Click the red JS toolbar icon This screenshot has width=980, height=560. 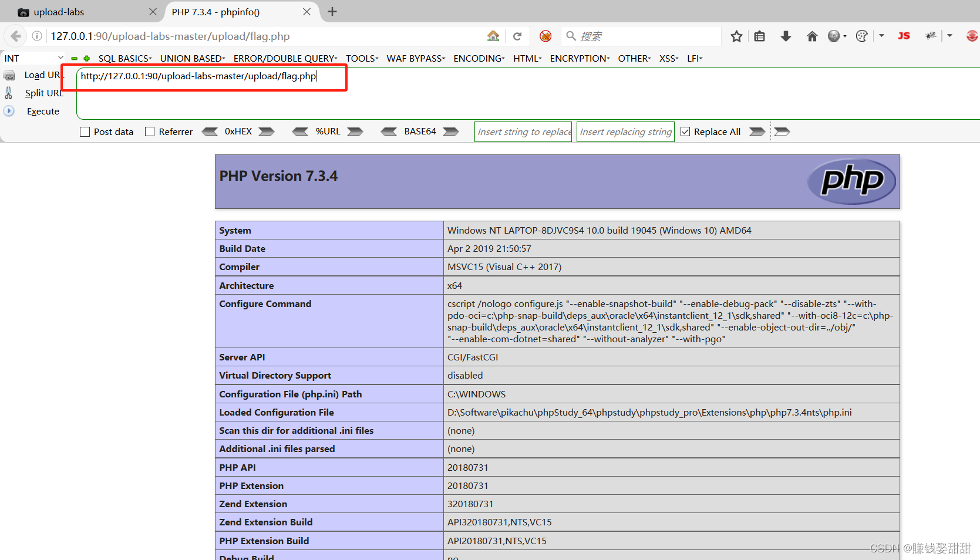pyautogui.click(x=904, y=36)
